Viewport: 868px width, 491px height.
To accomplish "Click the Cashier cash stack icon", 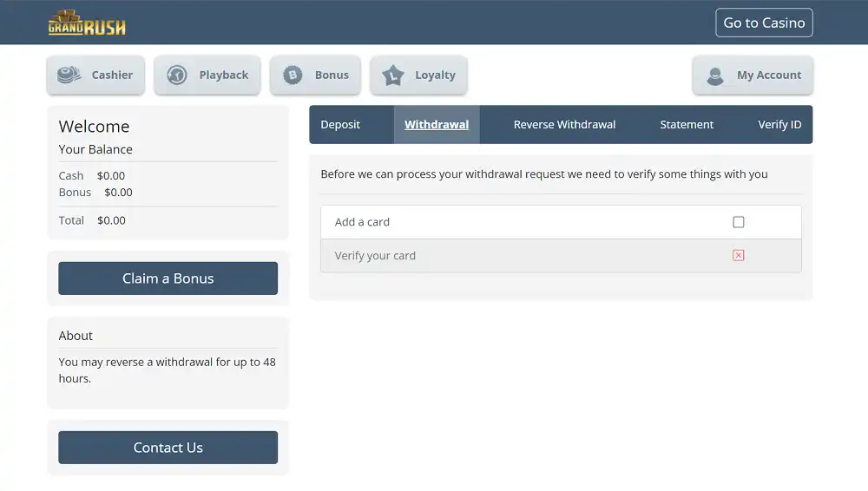I will (69, 75).
